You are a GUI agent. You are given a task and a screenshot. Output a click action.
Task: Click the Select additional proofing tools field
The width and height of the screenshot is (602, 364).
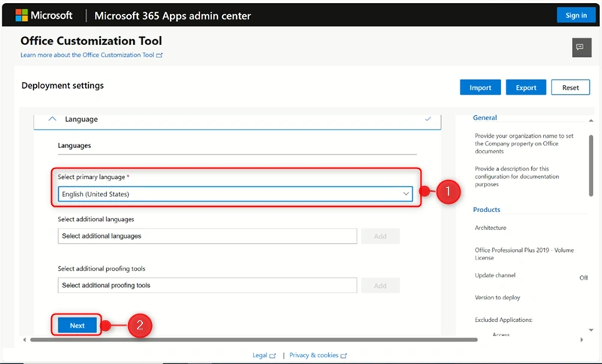[x=208, y=285]
